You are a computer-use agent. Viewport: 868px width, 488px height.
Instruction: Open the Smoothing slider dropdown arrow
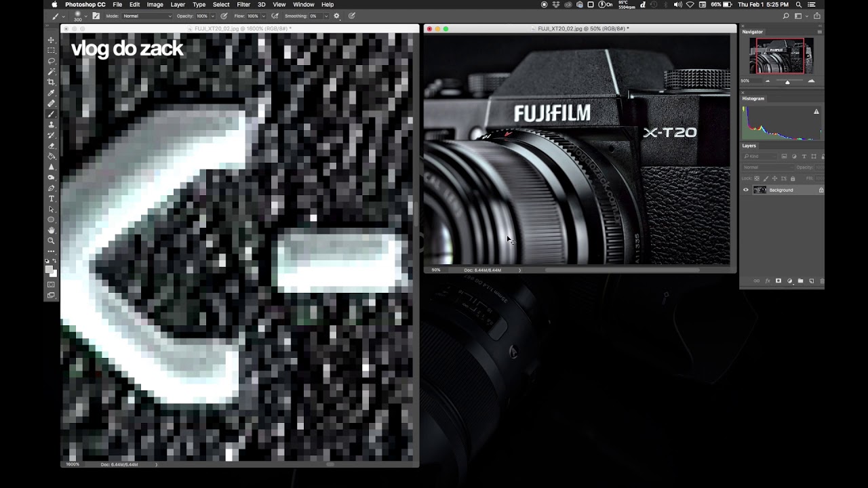[326, 16]
